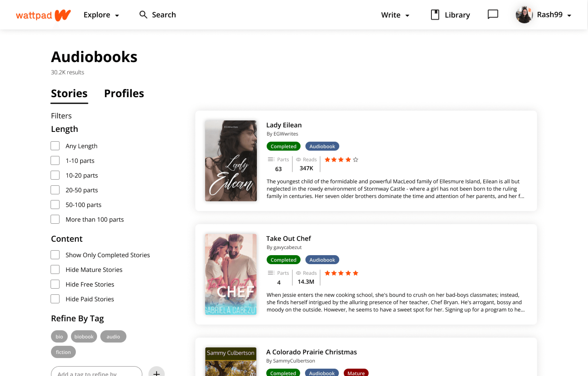Open the Take Out Chef cover thumbnail

(x=231, y=274)
